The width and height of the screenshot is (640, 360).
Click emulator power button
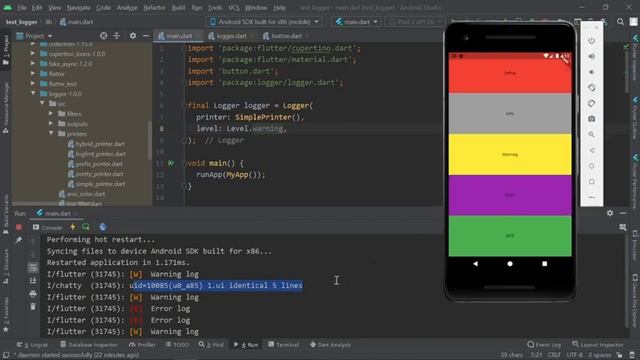pos(591,41)
